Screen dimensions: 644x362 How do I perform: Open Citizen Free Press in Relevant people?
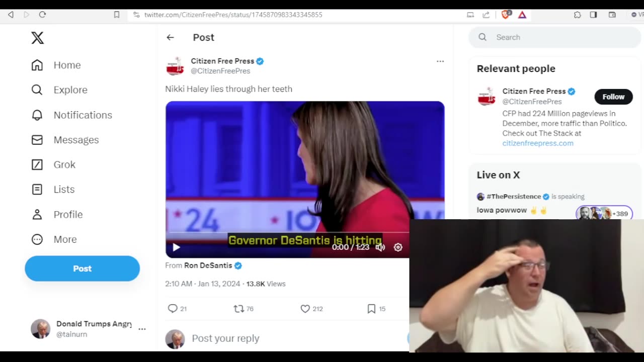click(x=534, y=91)
